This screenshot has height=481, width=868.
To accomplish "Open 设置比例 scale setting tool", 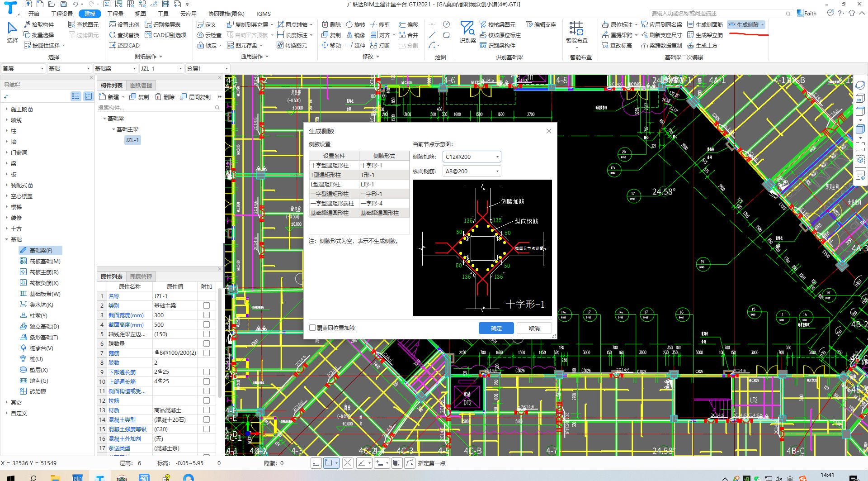I will (x=124, y=24).
